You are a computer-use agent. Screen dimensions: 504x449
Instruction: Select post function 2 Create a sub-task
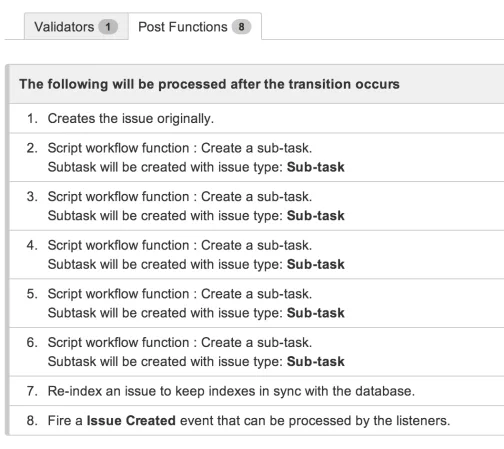click(257, 157)
